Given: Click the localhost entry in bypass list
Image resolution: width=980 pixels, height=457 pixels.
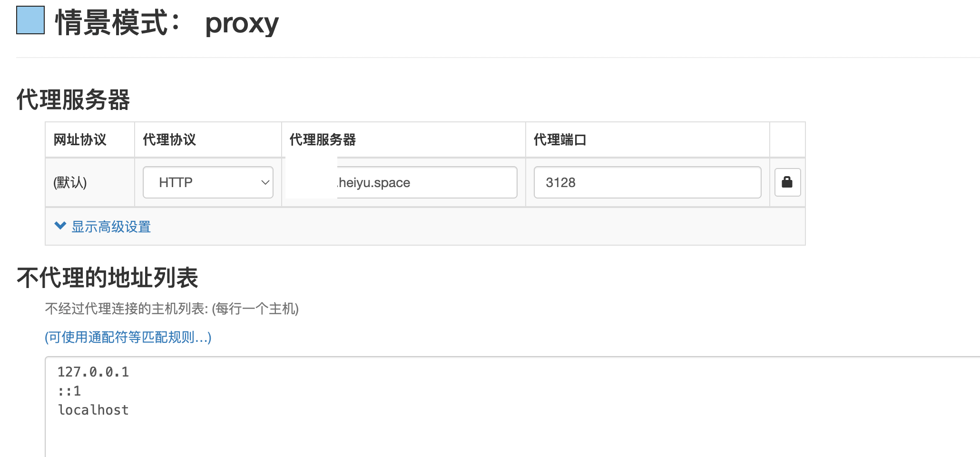Looking at the screenshot, I should click(x=93, y=410).
